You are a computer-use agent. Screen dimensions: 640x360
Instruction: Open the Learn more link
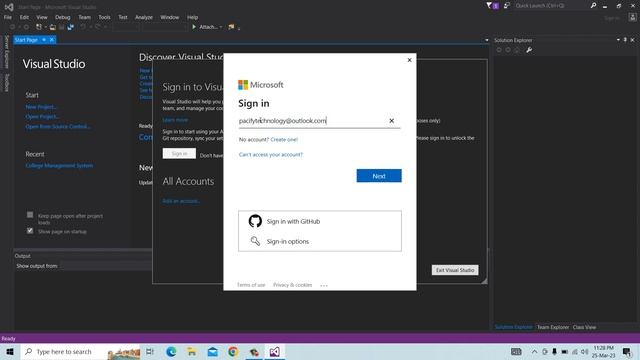point(175,120)
